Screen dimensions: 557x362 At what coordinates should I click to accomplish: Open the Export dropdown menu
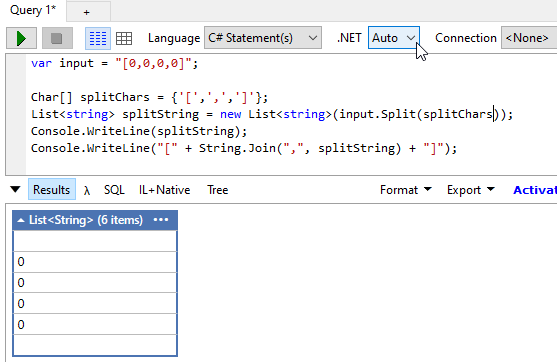470,190
